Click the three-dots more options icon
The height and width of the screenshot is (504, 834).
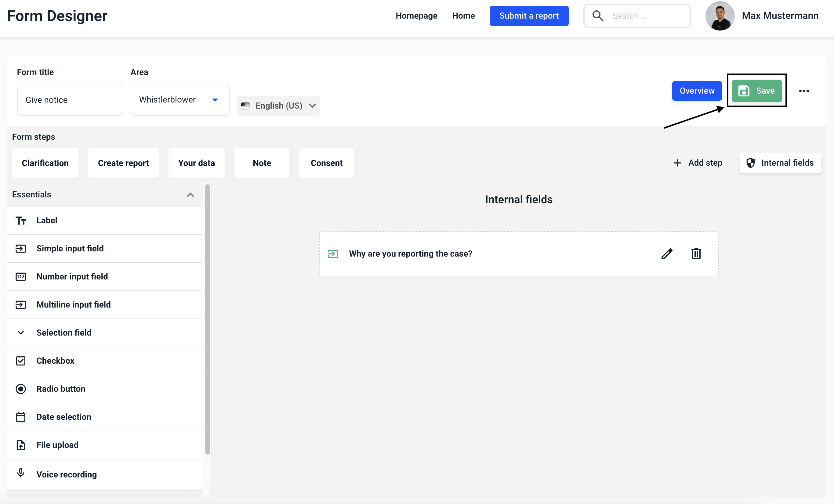[x=804, y=91]
